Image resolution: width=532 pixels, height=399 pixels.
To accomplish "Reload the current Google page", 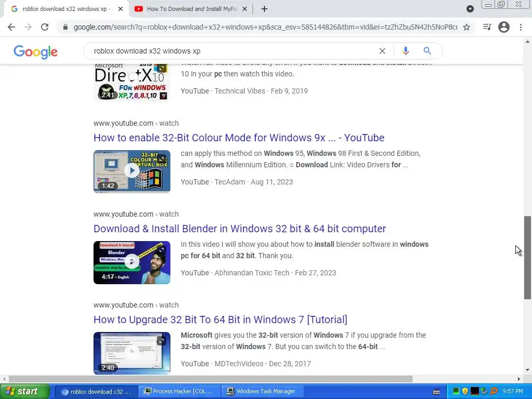I will point(45,27).
